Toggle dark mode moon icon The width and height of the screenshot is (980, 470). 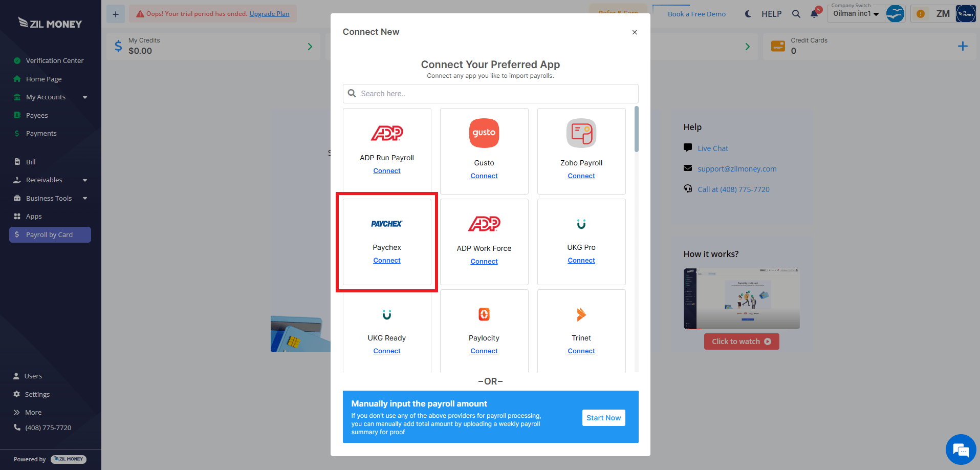pyautogui.click(x=748, y=14)
